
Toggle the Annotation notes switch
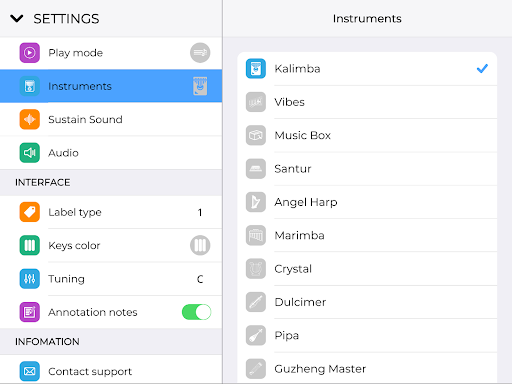[x=196, y=312]
